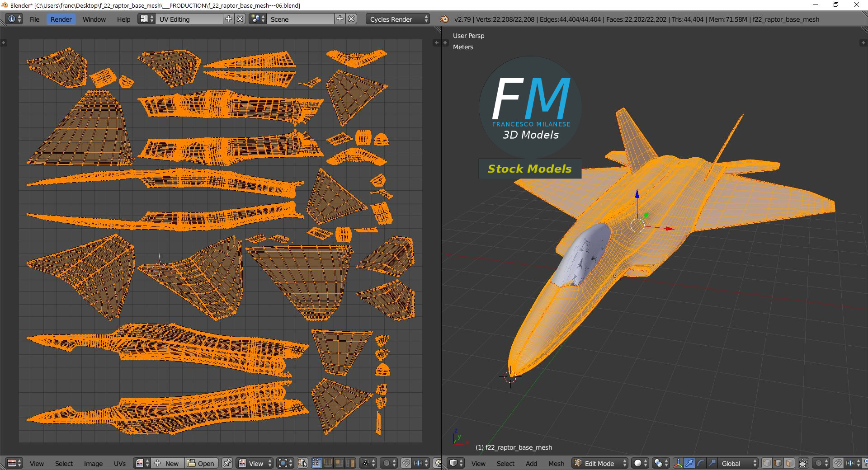Viewport: 868px width, 470px height.
Task: Open the UV sticky selection mode dropdown
Action: 368,463
